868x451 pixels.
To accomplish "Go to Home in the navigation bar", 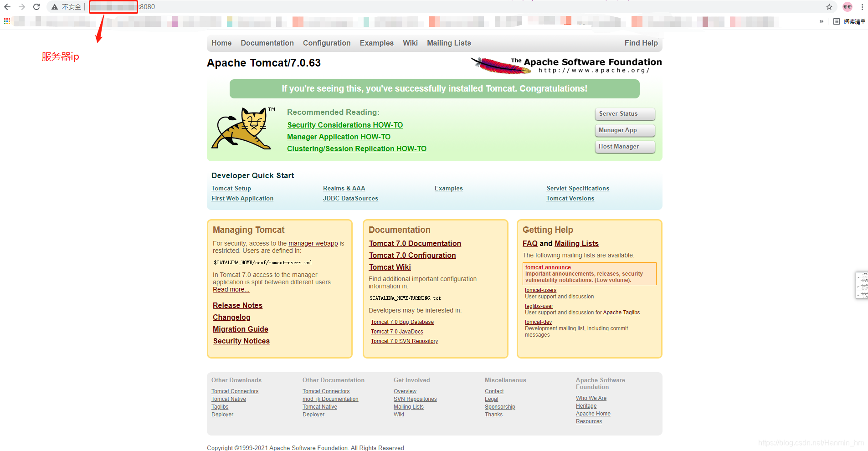I will [221, 43].
